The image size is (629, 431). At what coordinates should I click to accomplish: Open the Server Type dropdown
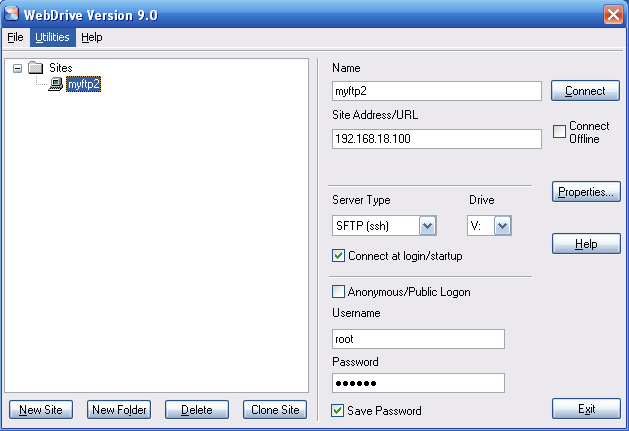tap(427, 226)
